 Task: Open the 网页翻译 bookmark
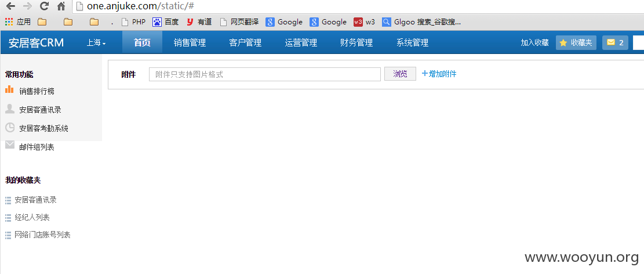coord(239,22)
